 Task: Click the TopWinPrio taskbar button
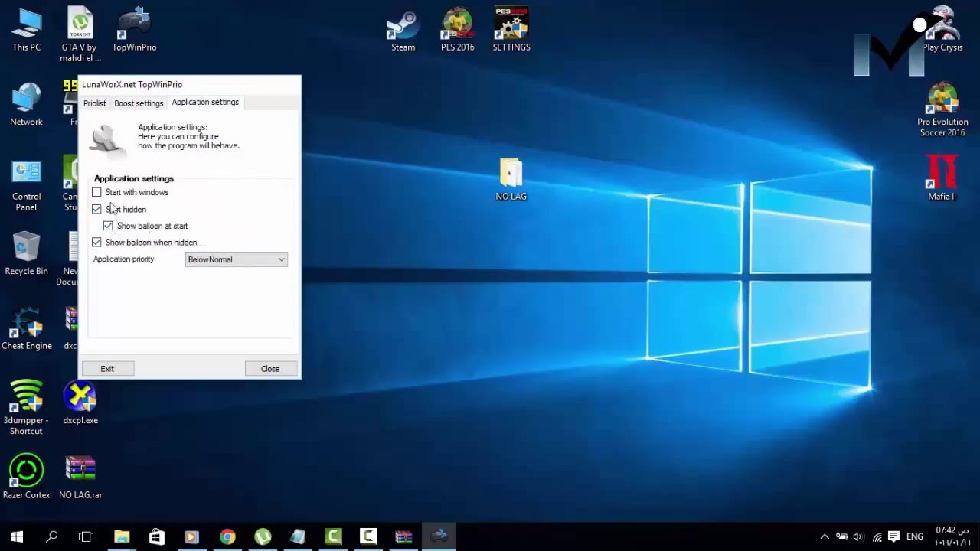(x=439, y=536)
